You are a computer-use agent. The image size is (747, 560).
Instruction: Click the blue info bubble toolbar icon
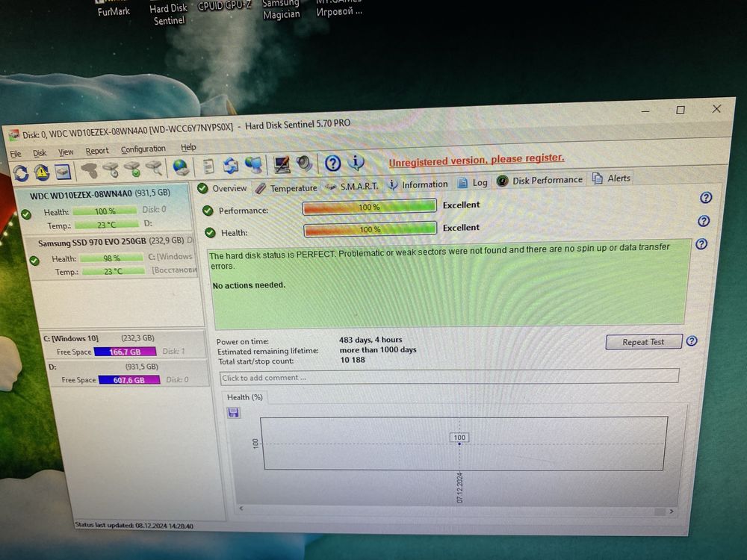pos(356,162)
